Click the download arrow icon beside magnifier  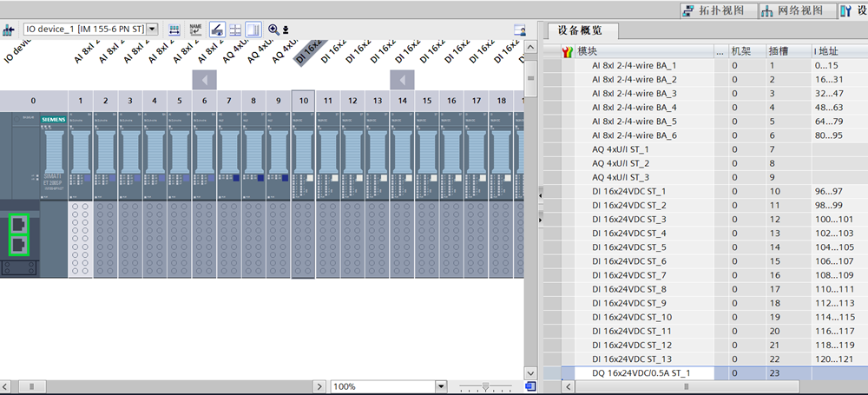(285, 30)
